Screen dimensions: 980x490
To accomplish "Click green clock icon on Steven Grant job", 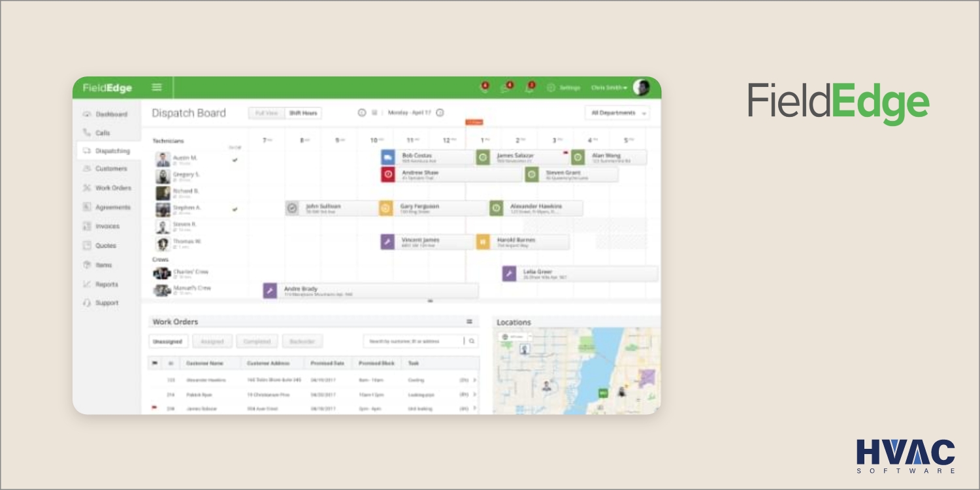I will 532,174.
